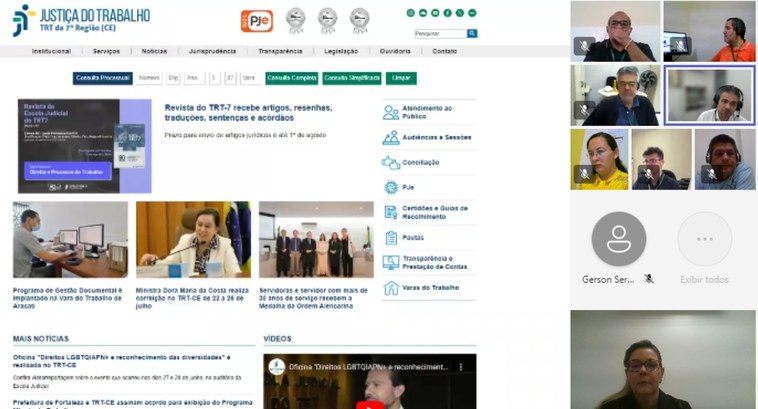Click the Atendimento ao Público icon
The width and height of the screenshot is (758, 409).
(x=391, y=112)
